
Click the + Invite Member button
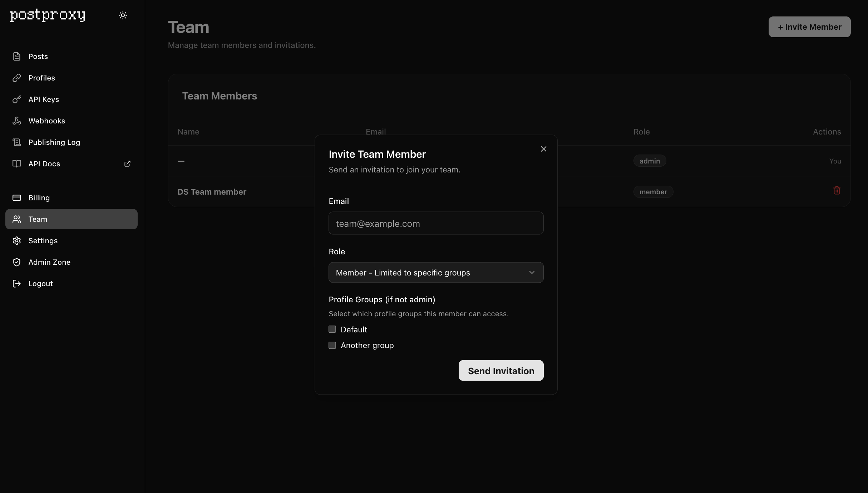tap(809, 27)
